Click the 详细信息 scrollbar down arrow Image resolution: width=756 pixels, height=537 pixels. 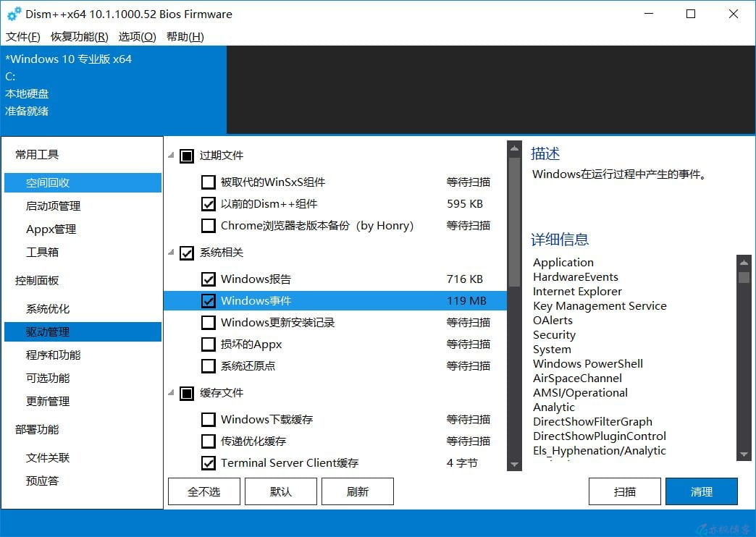coord(744,454)
